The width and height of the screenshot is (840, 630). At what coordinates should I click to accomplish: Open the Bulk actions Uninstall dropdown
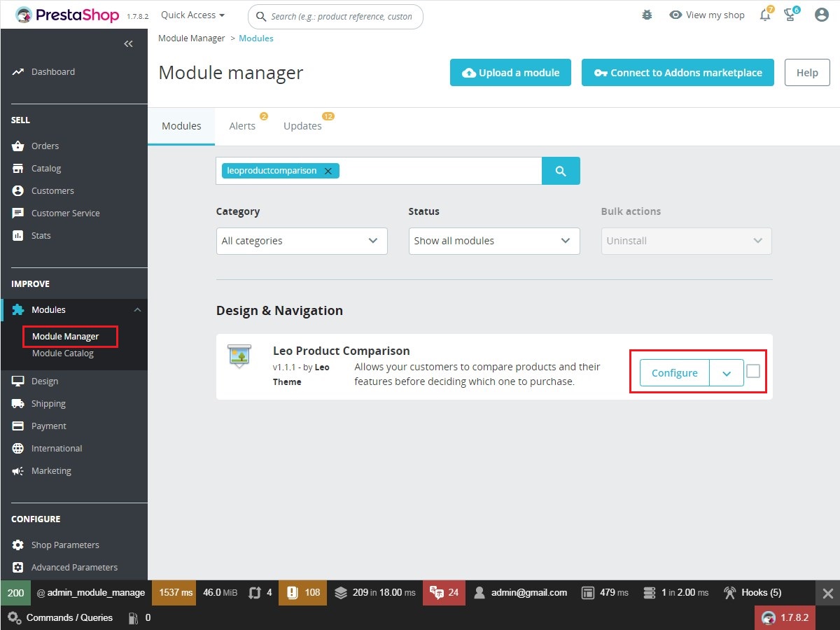[x=686, y=241]
